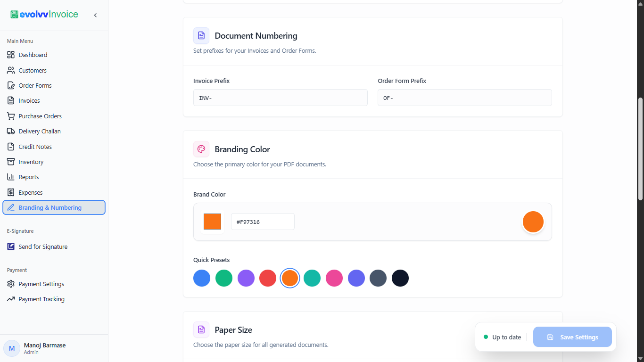
Task: Open the Customers menu item
Action: click(x=33, y=70)
